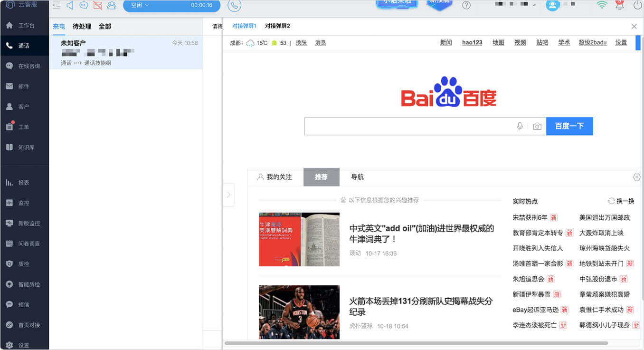Image resolution: width=644 pixels, height=350 pixels.
Task: Select the 未知客户 call record
Action: 126,52
